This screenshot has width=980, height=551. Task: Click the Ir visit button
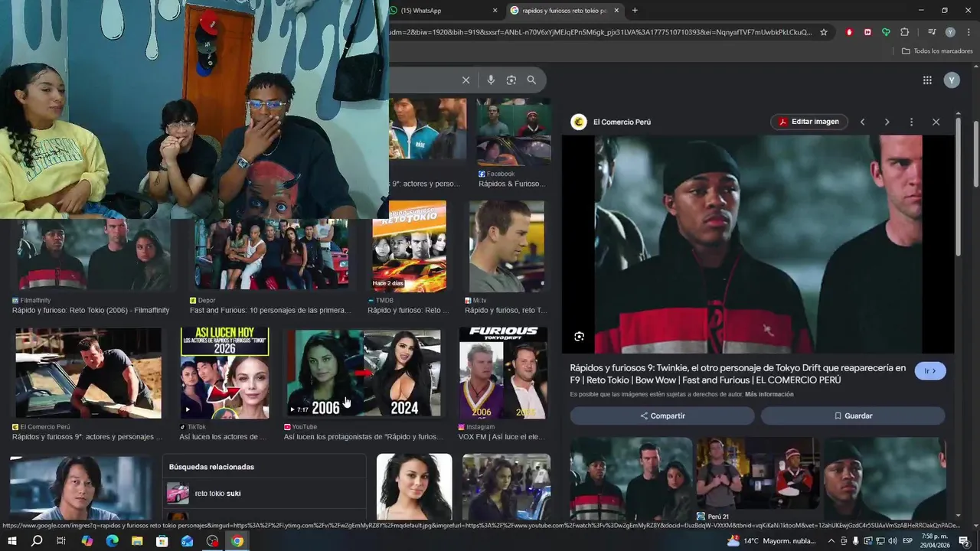(x=930, y=371)
